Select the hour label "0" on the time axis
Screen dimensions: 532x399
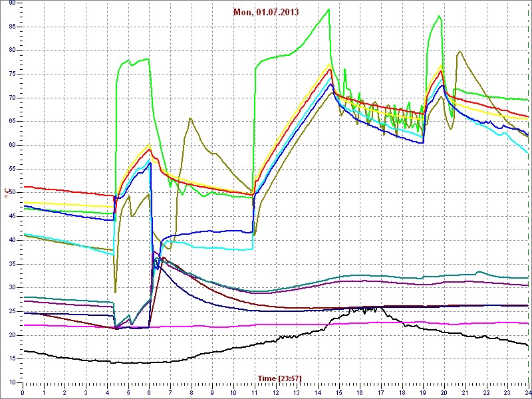tap(23, 391)
